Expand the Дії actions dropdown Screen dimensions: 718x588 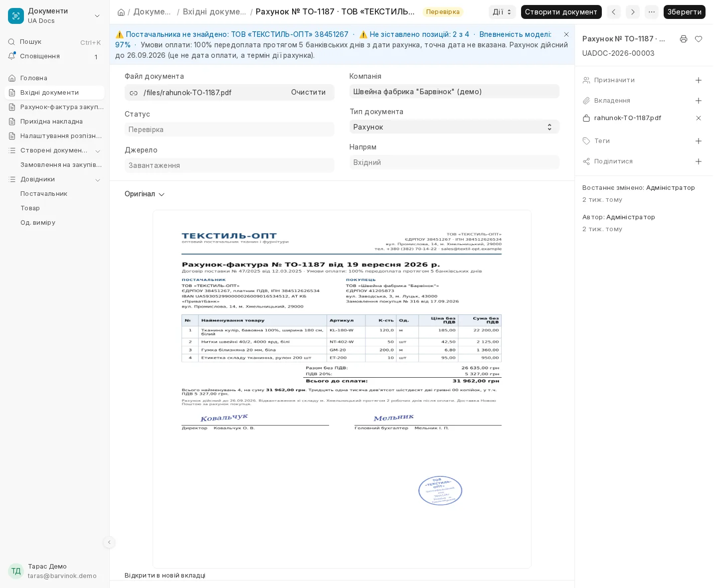[502, 12]
